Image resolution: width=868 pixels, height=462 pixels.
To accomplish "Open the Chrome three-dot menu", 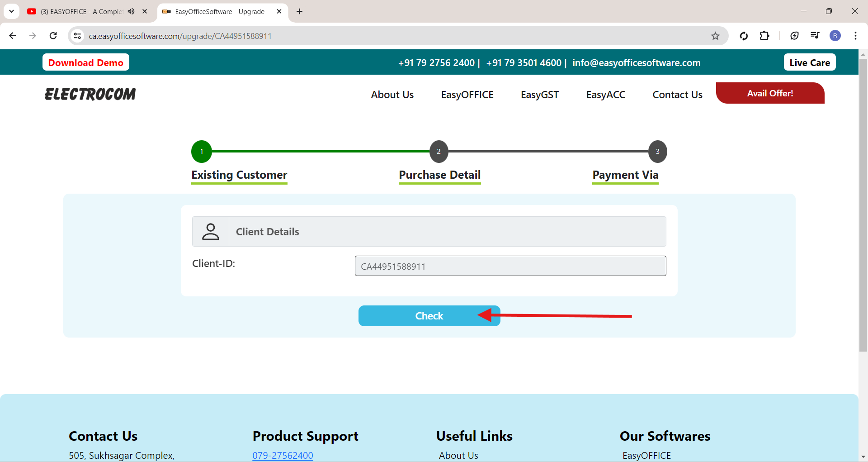I will 855,36.
